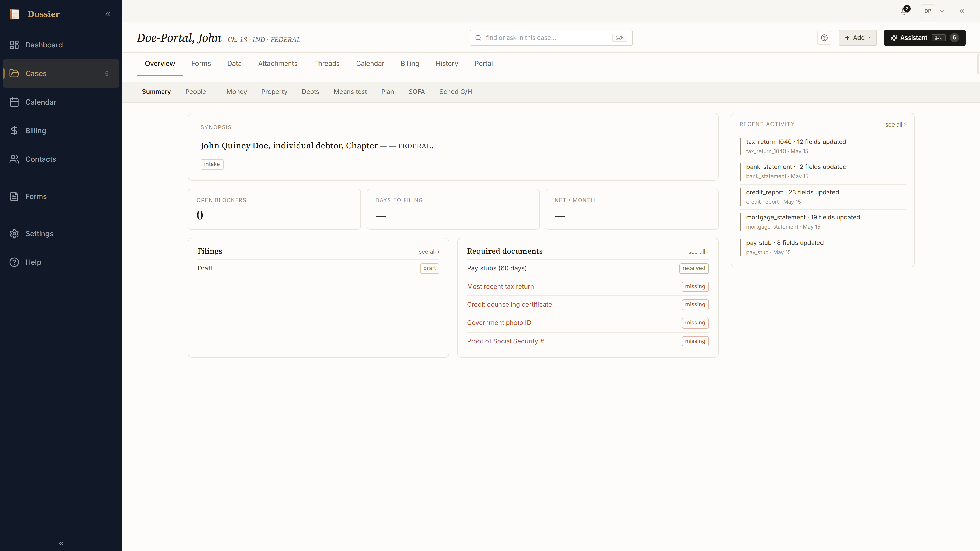Click the Dossier book logo icon
The image size is (980, 551).
(15, 14)
